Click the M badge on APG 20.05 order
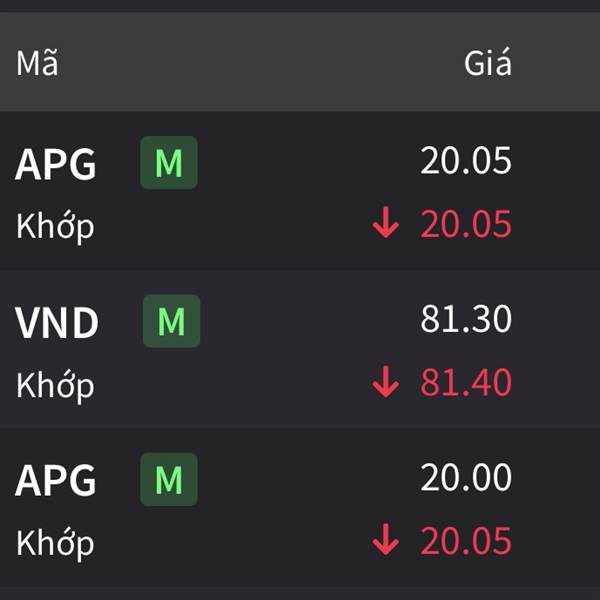 coord(169,163)
